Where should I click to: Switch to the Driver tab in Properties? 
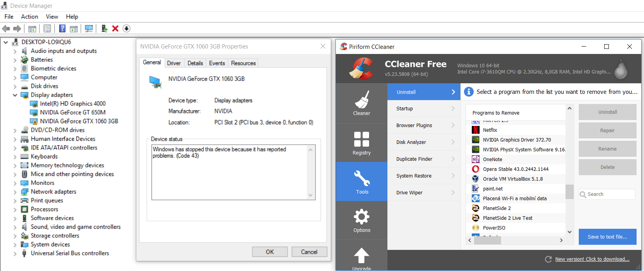(x=174, y=63)
